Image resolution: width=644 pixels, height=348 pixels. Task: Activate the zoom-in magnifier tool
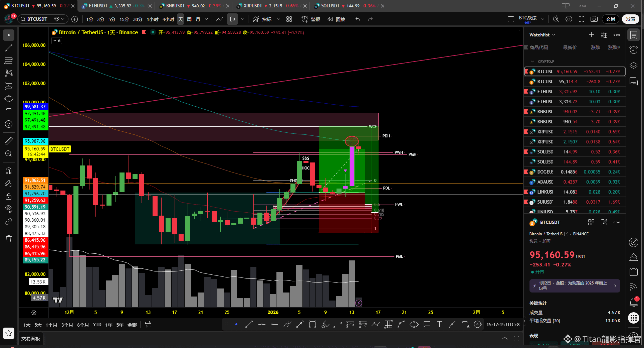pos(9,154)
